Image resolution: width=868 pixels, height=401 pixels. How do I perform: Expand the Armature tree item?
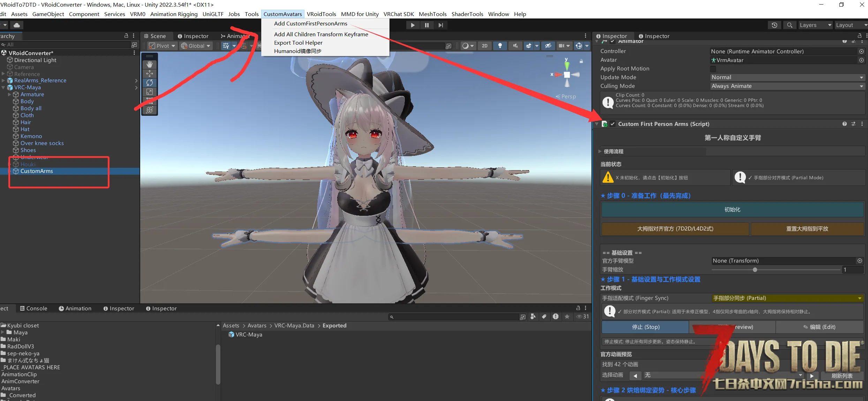click(x=9, y=94)
